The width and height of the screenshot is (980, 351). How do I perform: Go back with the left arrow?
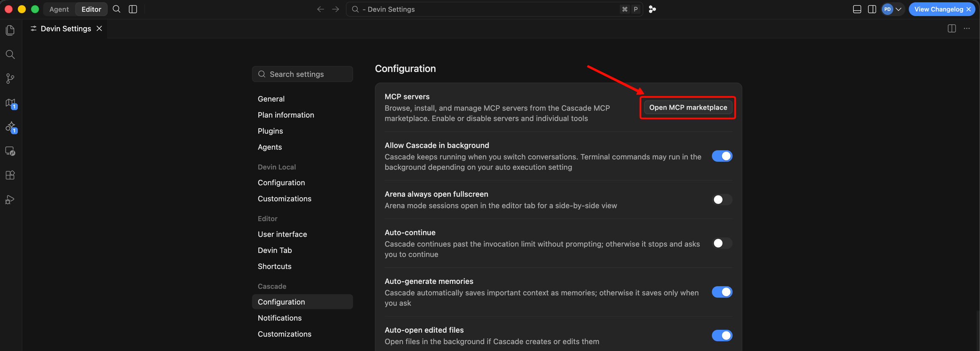coord(320,9)
